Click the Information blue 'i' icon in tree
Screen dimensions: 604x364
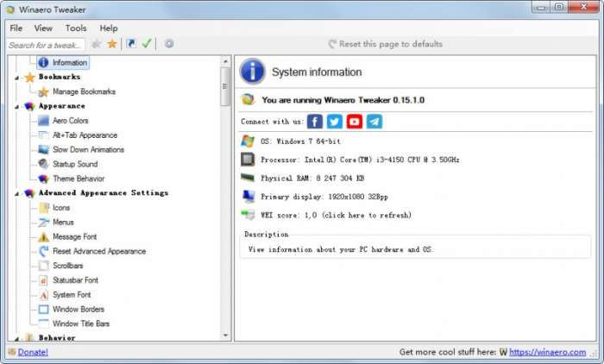(x=43, y=62)
